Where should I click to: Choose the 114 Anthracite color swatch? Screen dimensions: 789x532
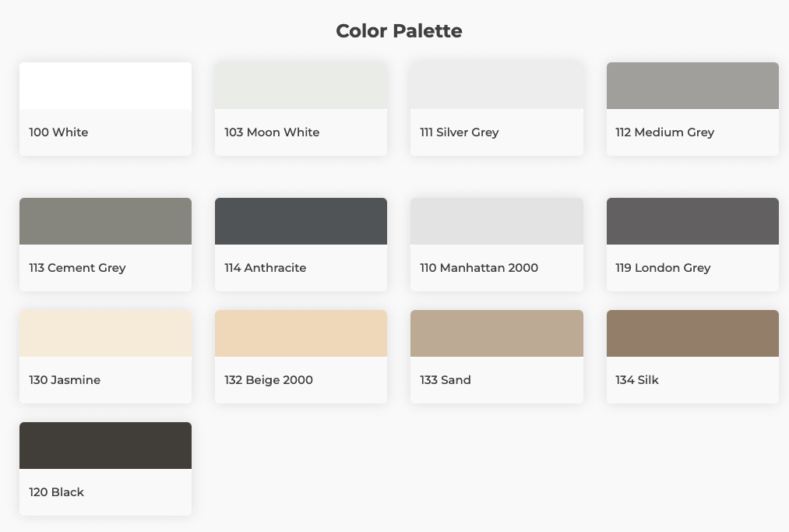coord(301,221)
